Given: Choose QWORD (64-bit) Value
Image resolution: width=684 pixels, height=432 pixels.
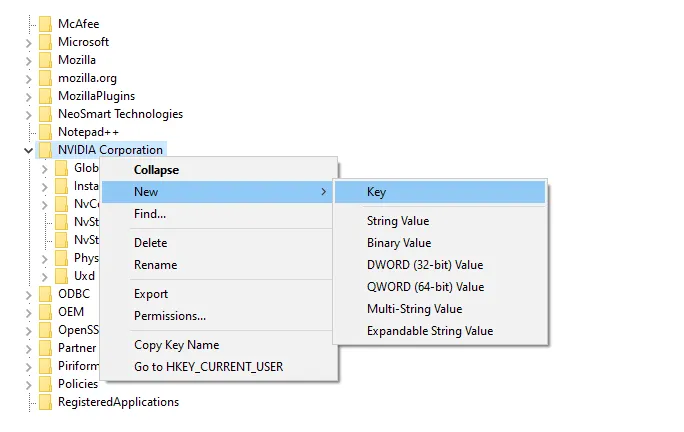Looking at the screenshot, I should [440, 287].
